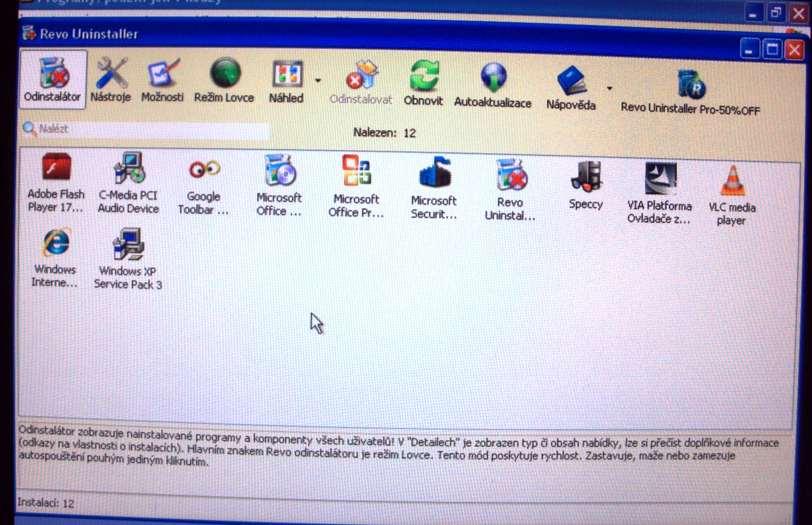Image resolution: width=812 pixels, height=525 pixels.
Task: Click Revo Uninstaller title bar icon
Action: click(29, 33)
